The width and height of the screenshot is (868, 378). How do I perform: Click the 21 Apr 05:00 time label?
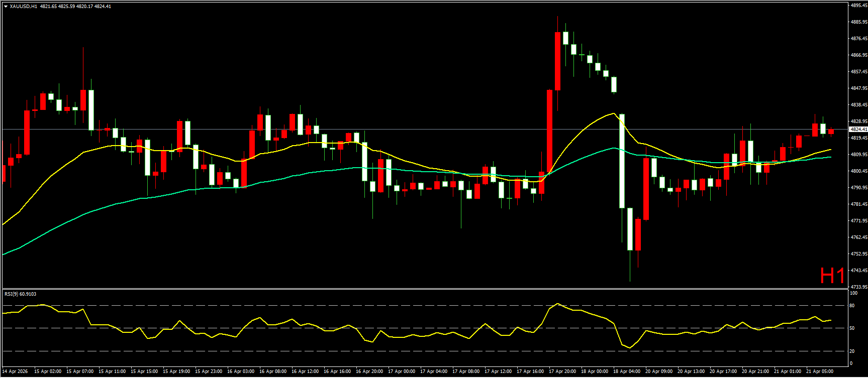click(820, 371)
